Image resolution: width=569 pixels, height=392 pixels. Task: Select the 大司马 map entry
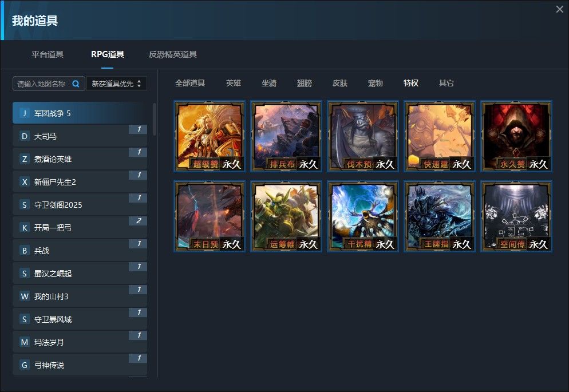(80, 136)
